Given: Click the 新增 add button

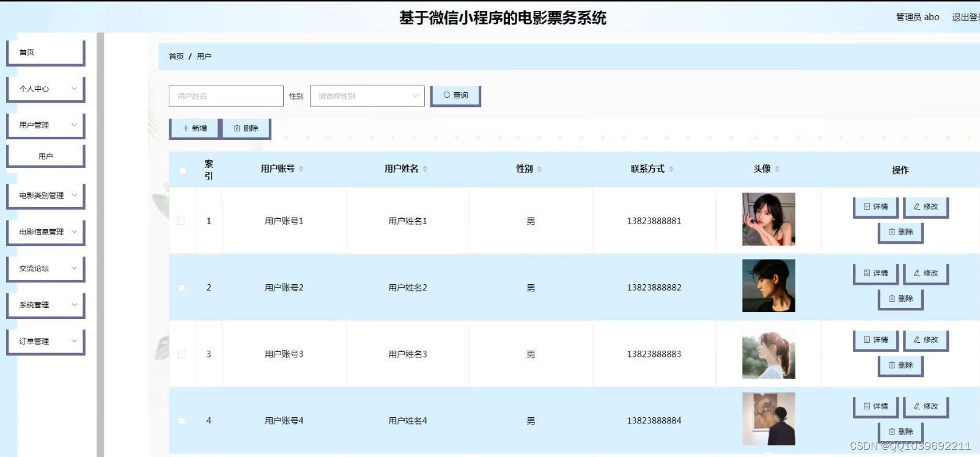Looking at the screenshot, I should (194, 128).
